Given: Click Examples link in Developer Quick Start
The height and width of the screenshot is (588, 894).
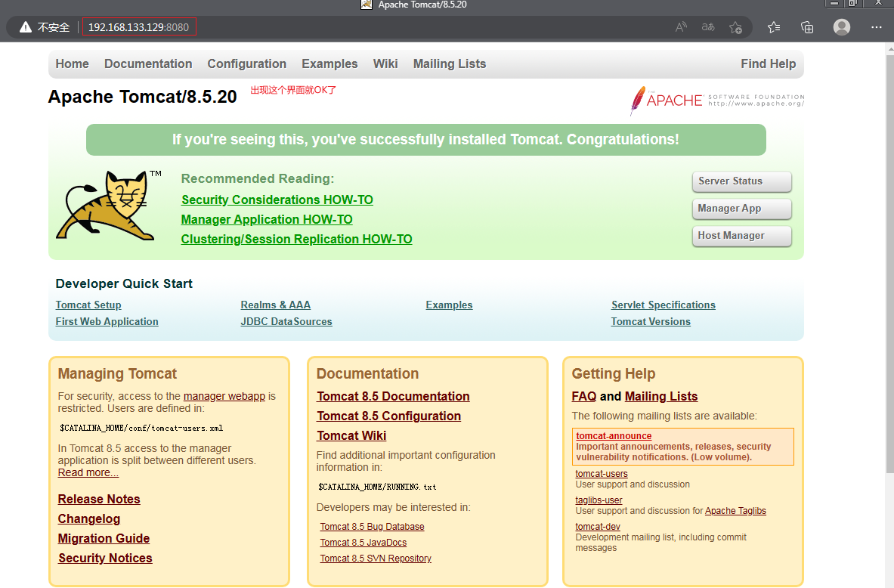Looking at the screenshot, I should click(450, 305).
